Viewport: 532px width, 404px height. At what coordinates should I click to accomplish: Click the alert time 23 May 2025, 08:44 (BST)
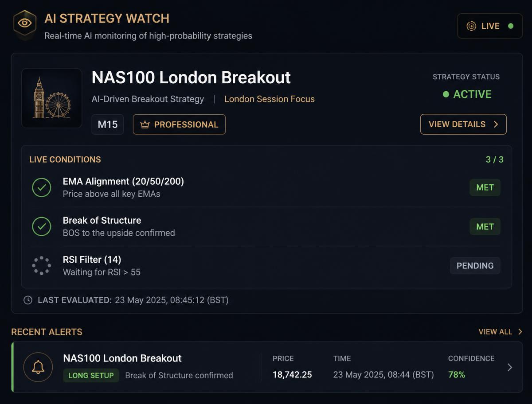(x=384, y=375)
